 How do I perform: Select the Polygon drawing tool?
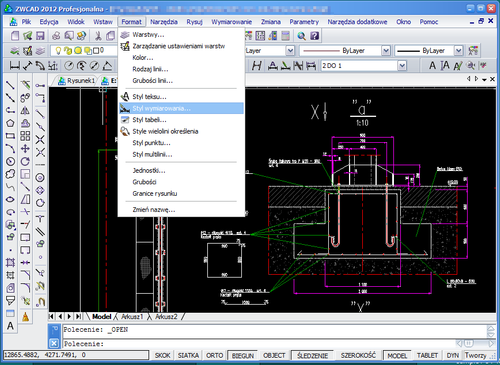[10, 123]
